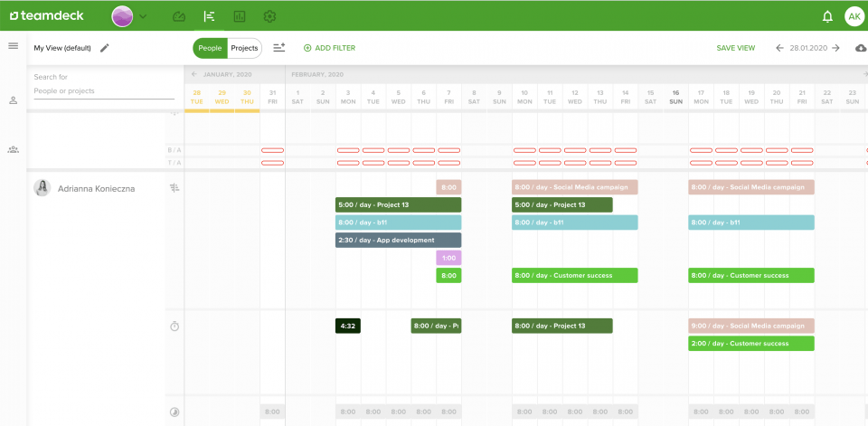This screenshot has width=868, height=426.
Task: Click the add grouping list icon
Action: click(x=279, y=48)
